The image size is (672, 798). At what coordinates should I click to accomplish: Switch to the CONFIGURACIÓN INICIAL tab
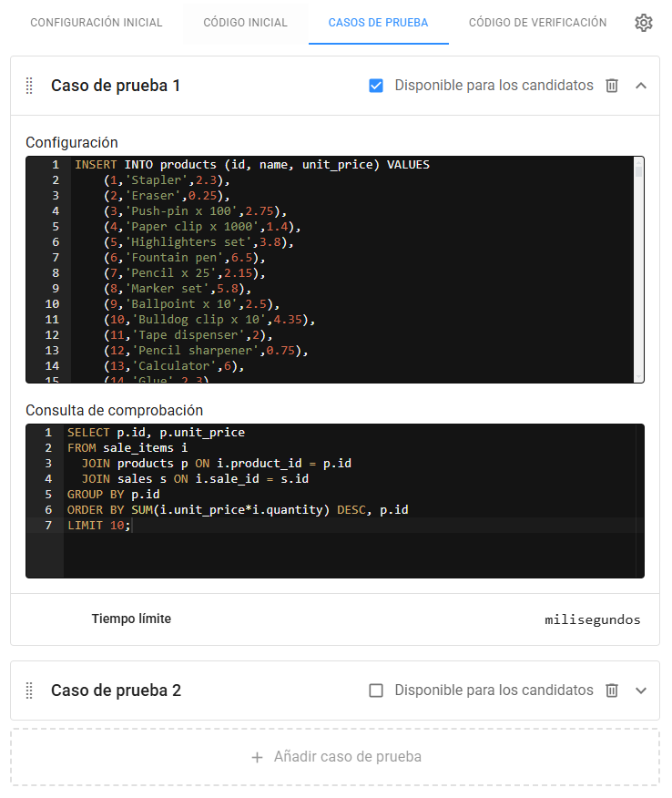pyautogui.click(x=96, y=22)
